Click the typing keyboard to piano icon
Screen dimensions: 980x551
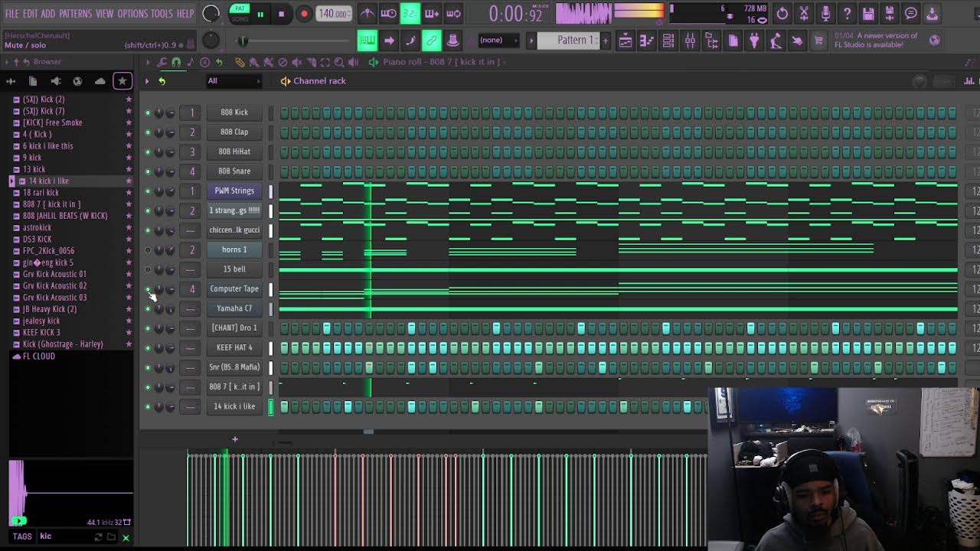click(x=367, y=41)
